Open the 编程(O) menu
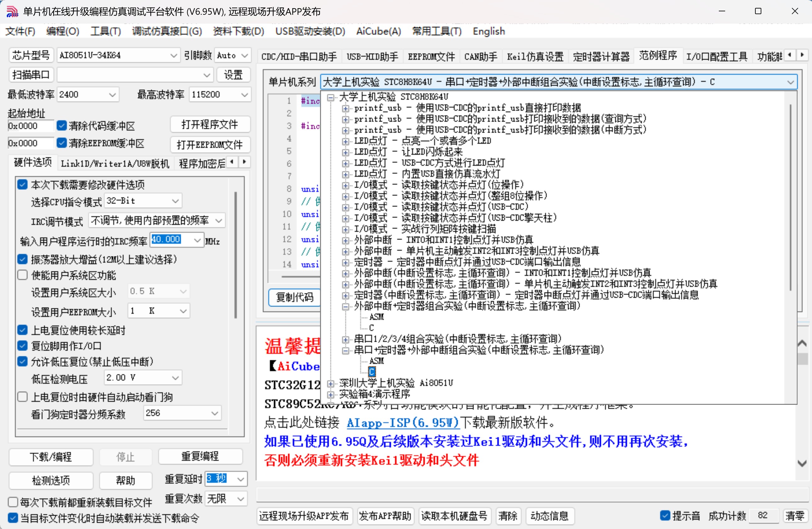Screen dimensions: 812x529 coord(63,31)
